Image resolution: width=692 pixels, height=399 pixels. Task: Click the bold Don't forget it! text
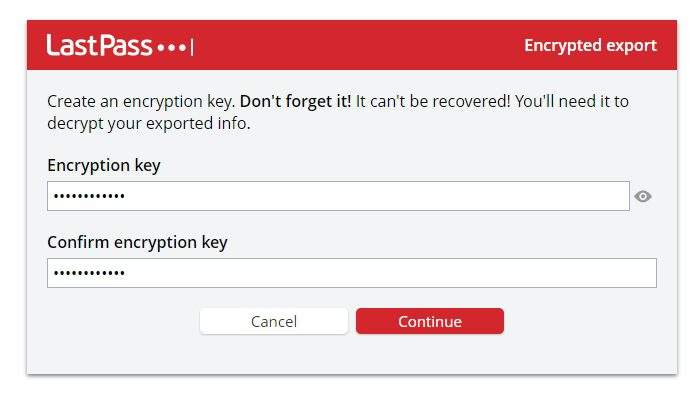tap(295, 101)
